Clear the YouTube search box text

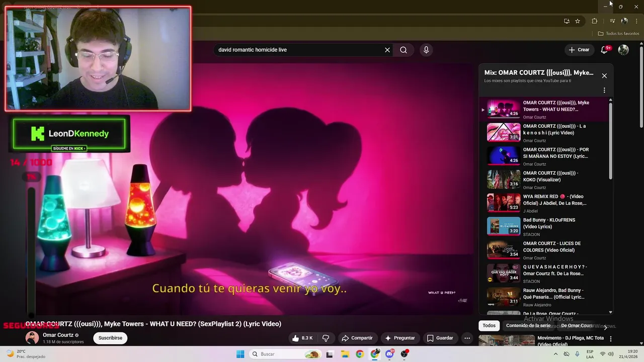(387, 50)
